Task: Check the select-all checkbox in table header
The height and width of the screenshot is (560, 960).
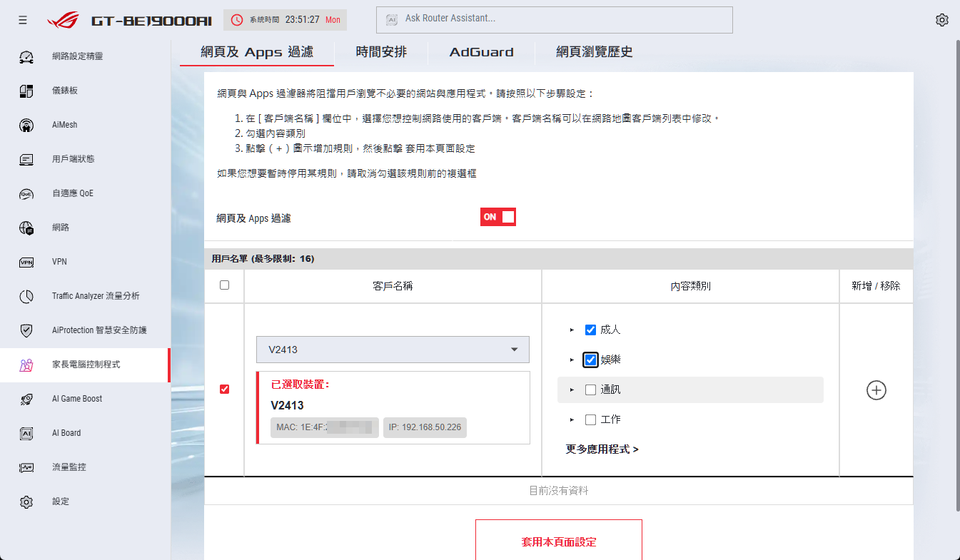Action: point(225,285)
